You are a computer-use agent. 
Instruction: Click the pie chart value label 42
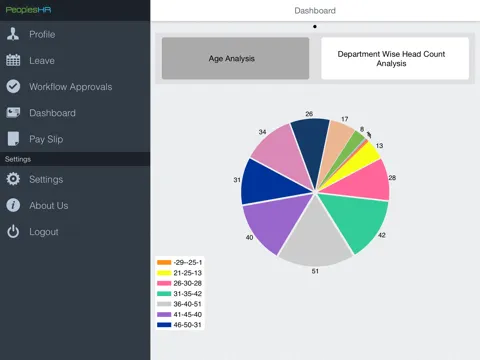(382, 235)
